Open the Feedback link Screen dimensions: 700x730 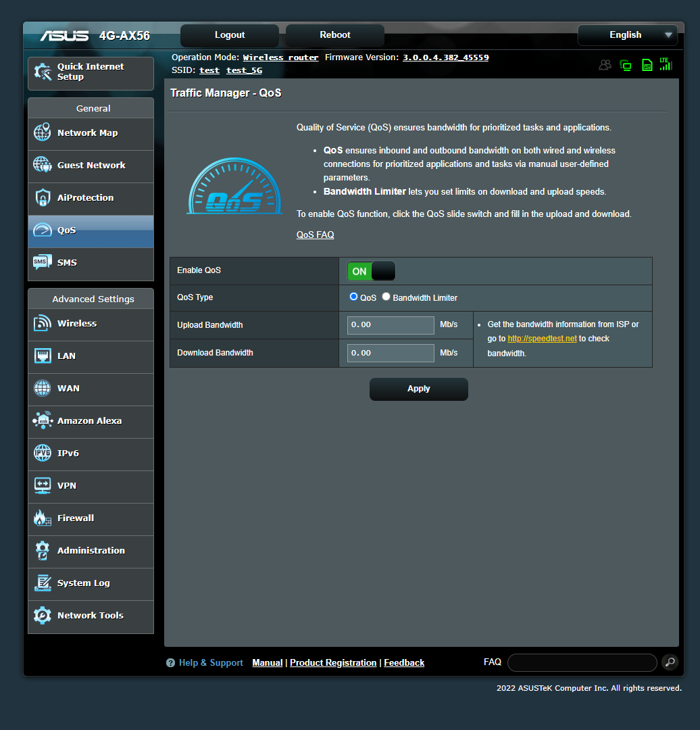pos(404,662)
